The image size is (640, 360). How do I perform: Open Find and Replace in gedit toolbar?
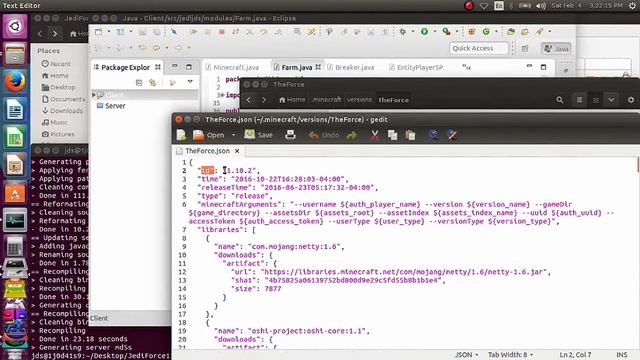click(x=452, y=135)
